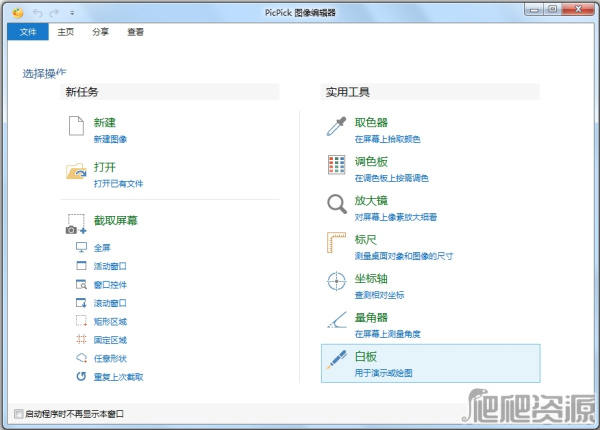Image resolution: width=600 pixels, height=430 pixels.
Task: Open the 标尺 tool heading
Action: (x=365, y=239)
